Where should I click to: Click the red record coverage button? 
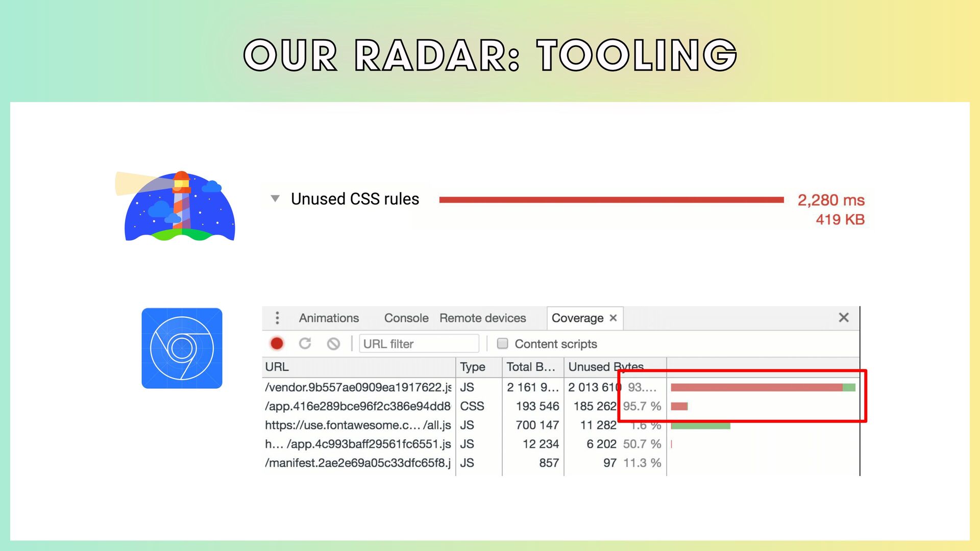pyautogui.click(x=277, y=344)
